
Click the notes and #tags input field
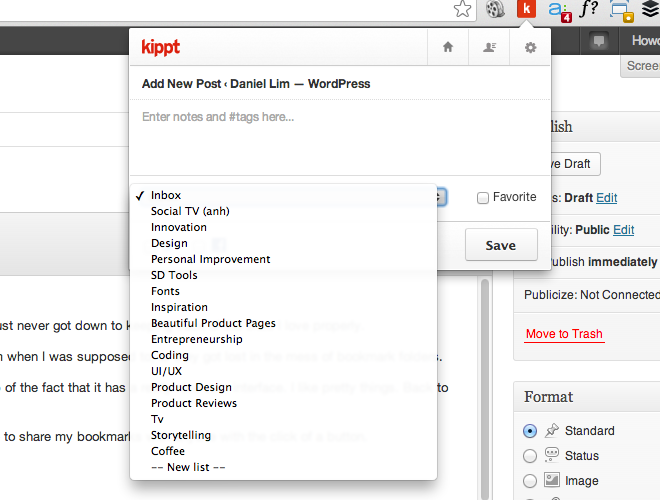pyautogui.click(x=340, y=139)
